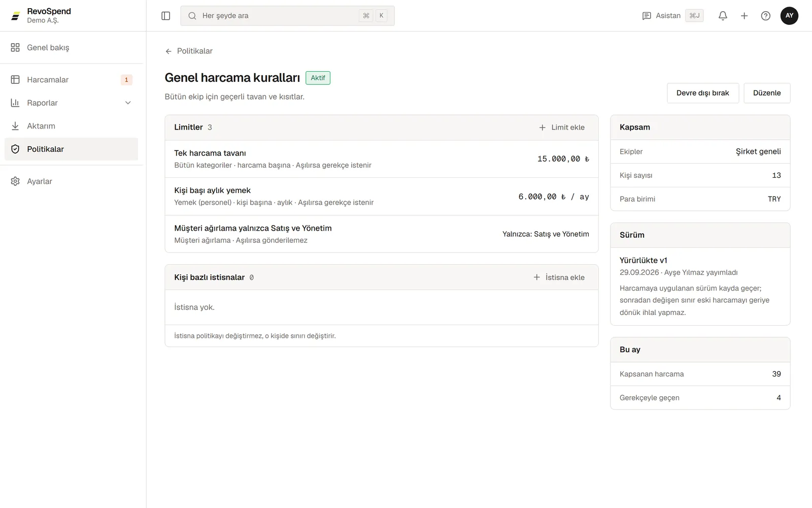Click the Demo A.Ş. company name

43,20
